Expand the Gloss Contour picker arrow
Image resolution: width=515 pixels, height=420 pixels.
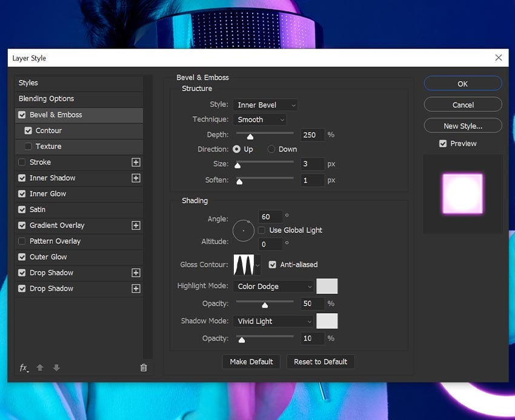(258, 265)
